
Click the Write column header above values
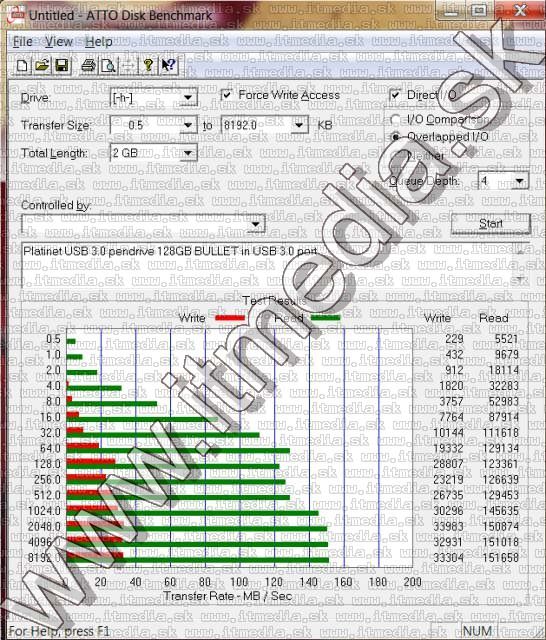437,318
